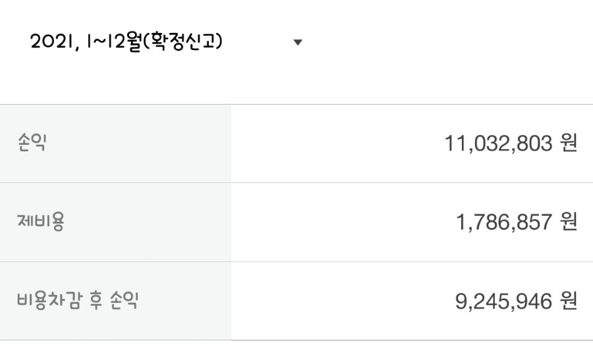Click the blank area left of 1,786,857
Viewport: 593px width, 364px height.
343,222
